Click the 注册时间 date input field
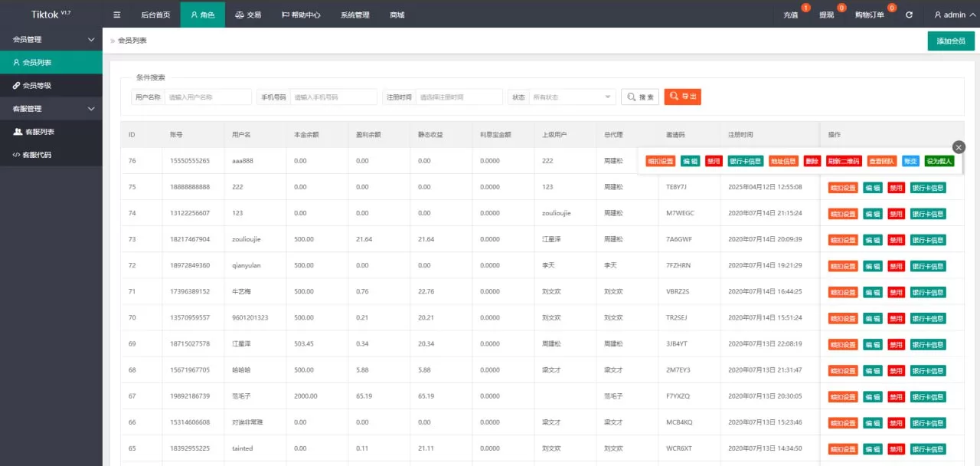 [459, 97]
